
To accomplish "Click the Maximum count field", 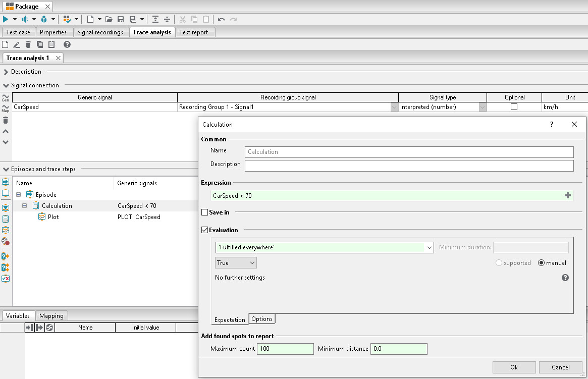I will tap(285, 349).
